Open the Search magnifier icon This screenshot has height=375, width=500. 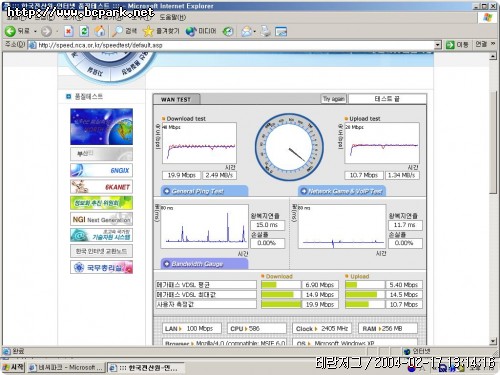pos(117,31)
